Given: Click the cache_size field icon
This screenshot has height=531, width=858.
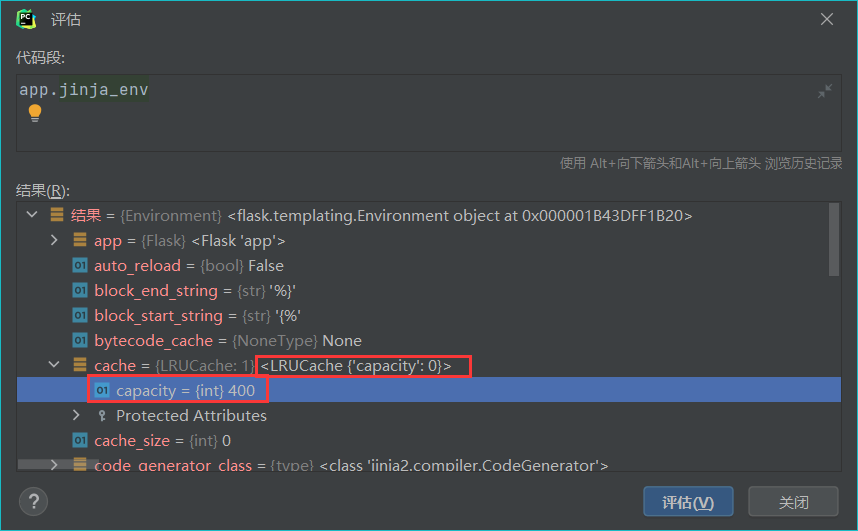Looking at the screenshot, I should [80, 440].
